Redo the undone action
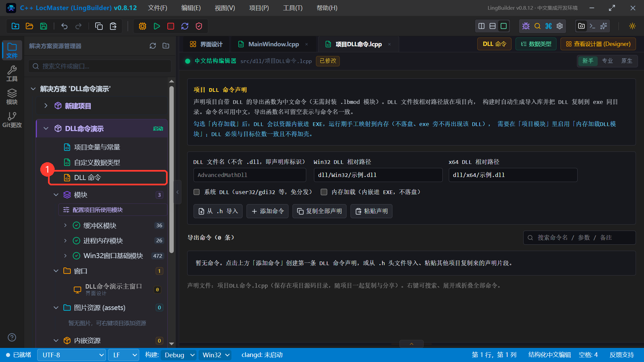Viewport: 644px width, 362px height. coord(78,26)
